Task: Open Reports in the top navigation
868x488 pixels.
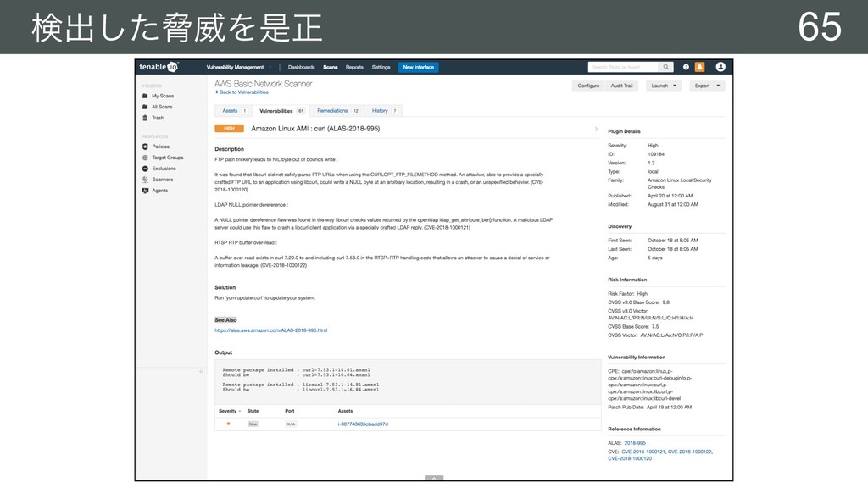Action: point(354,68)
